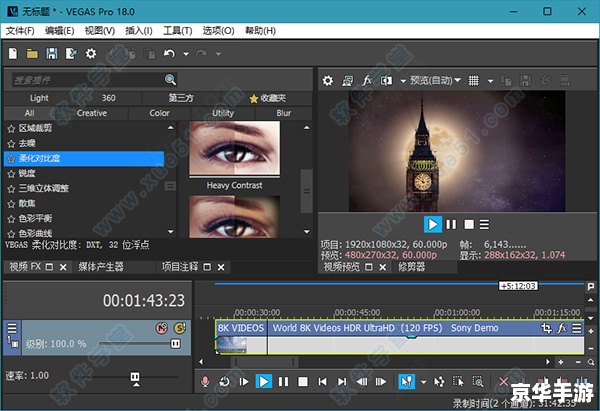600x411 pixels.
Task: Expand the overlays grid dropdown arrow
Action: tap(490, 81)
